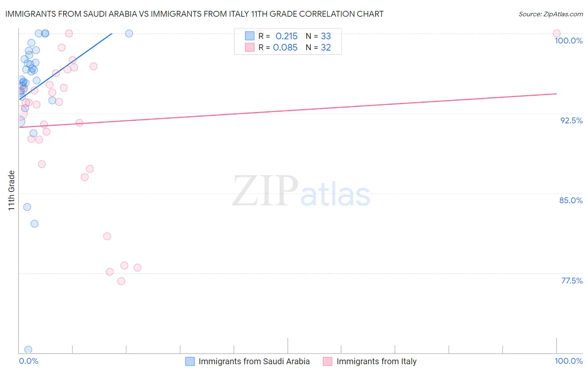Select the lowest blue data point near the x-axis

tap(28, 350)
